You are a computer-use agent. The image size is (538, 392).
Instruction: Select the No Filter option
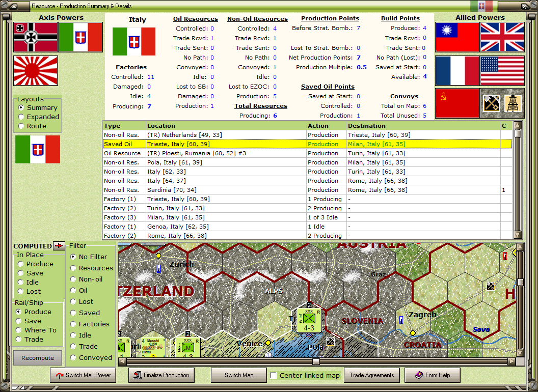[x=73, y=257]
